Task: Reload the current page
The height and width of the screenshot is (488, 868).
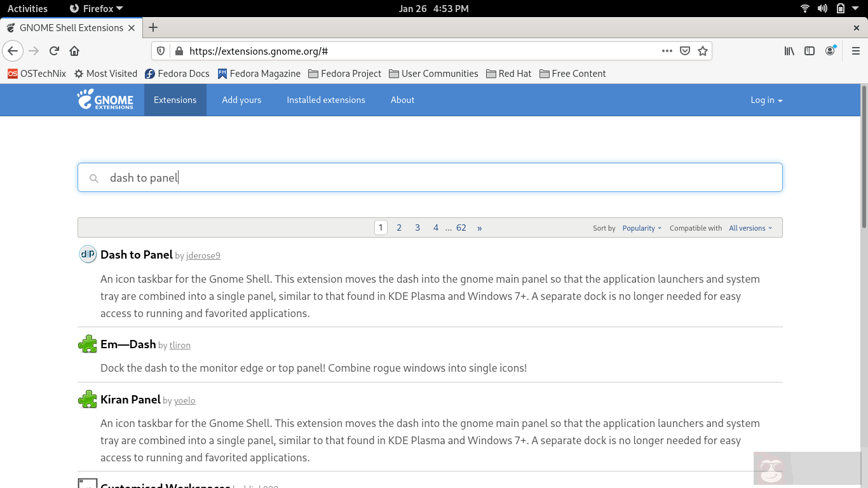Action: [54, 51]
